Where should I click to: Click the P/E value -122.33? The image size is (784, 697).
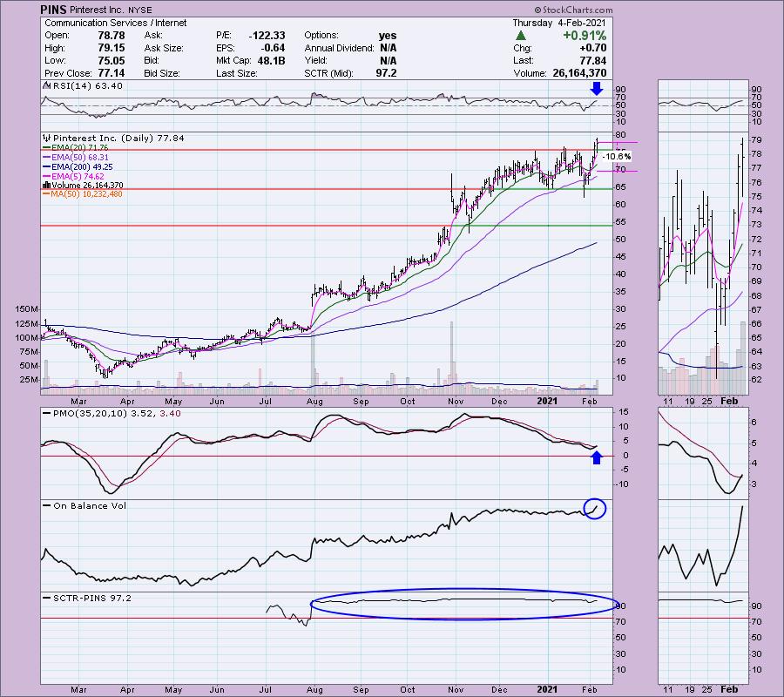pyautogui.click(x=267, y=36)
